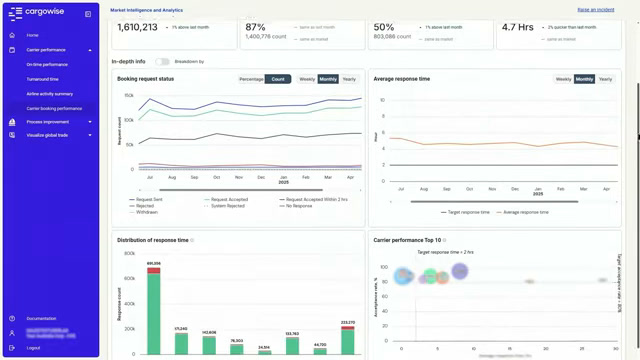Open Documentation via the help icon
The width and height of the screenshot is (640, 360).
pyautogui.click(x=12, y=318)
